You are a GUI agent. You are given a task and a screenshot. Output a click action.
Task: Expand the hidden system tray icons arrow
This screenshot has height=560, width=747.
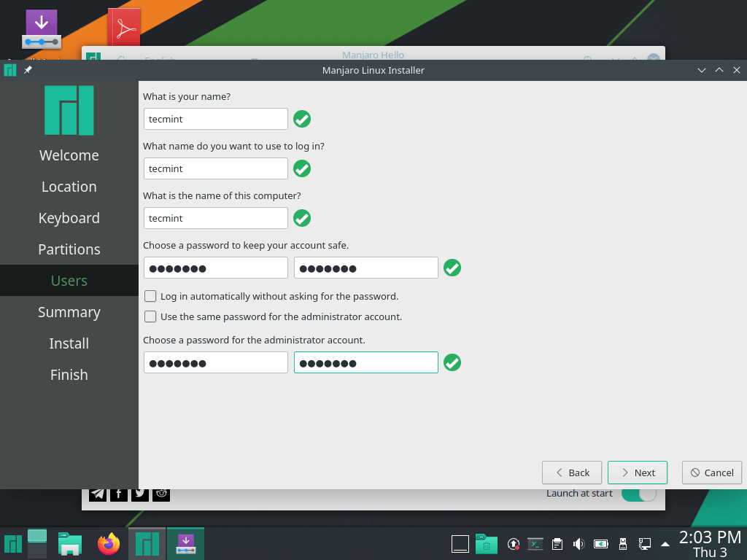click(665, 543)
